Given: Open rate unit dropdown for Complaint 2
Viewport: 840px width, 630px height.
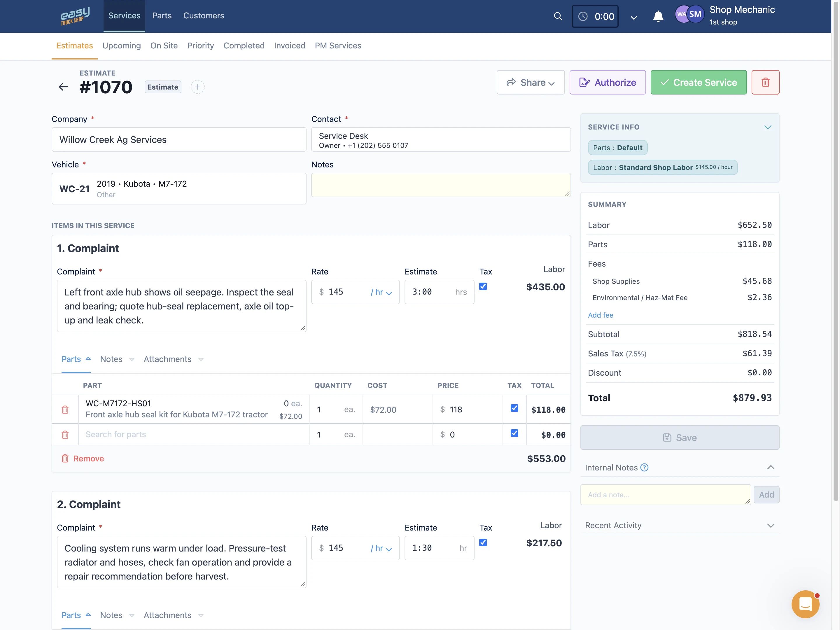Looking at the screenshot, I should (x=381, y=548).
